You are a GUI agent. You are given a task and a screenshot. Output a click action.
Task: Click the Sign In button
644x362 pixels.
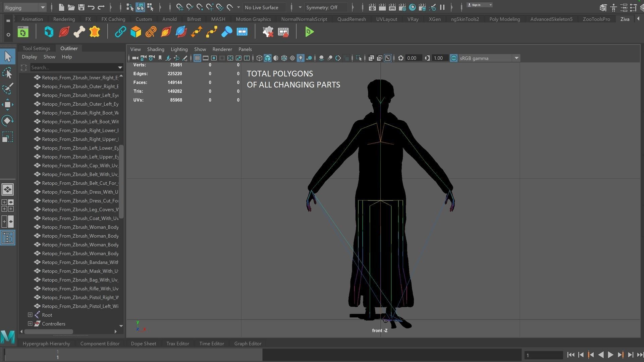tap(476, 5)
